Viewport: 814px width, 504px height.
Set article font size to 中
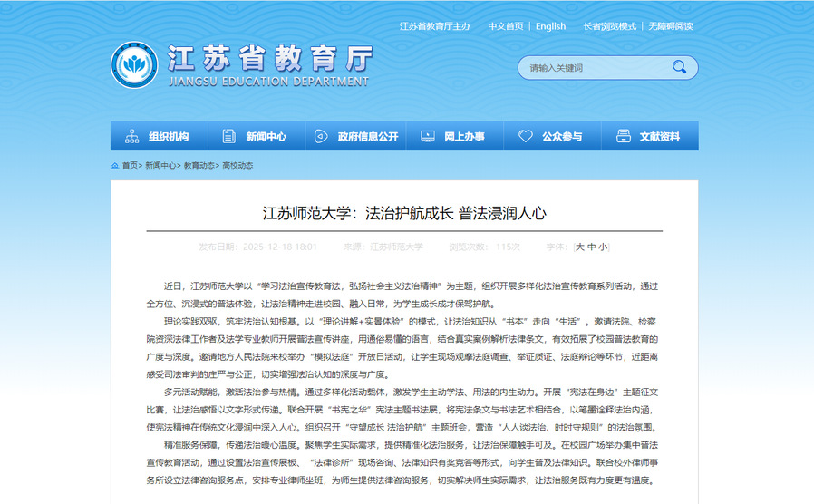tap(592, 247)
